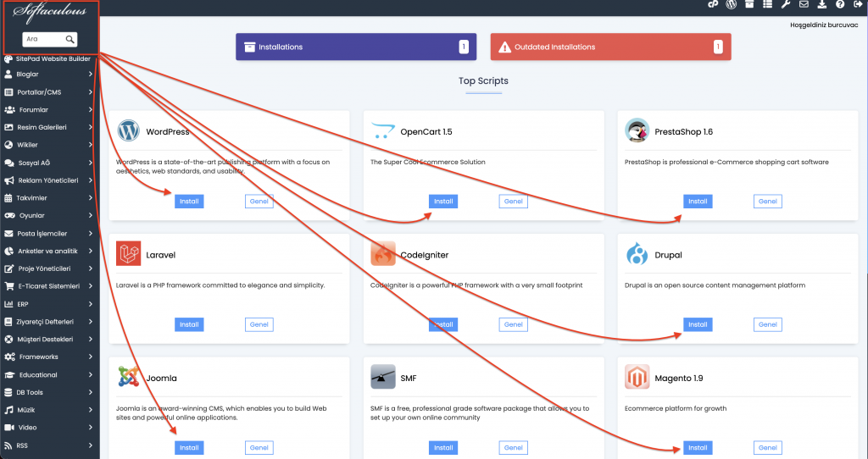Expand the E-Ticaret Sistemleri category

[x=49, y=286]
